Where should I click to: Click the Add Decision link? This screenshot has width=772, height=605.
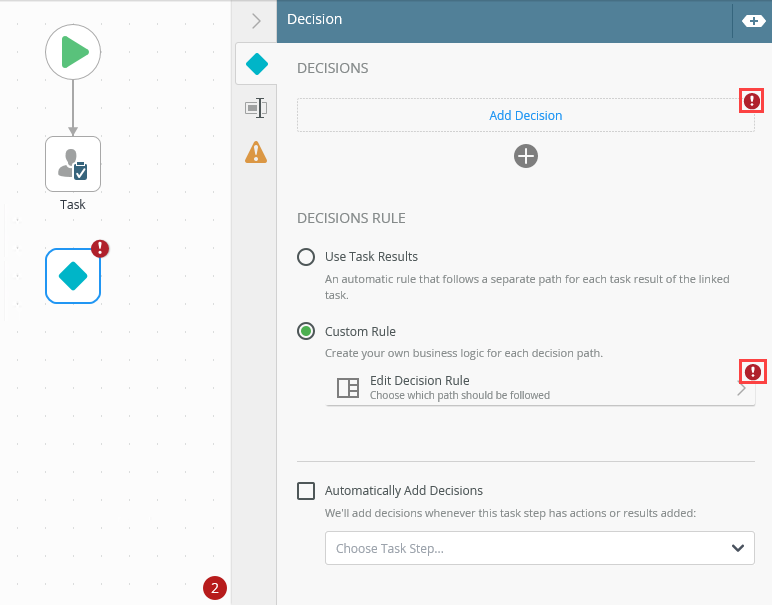pyautogui.click(x=525, y=116)
